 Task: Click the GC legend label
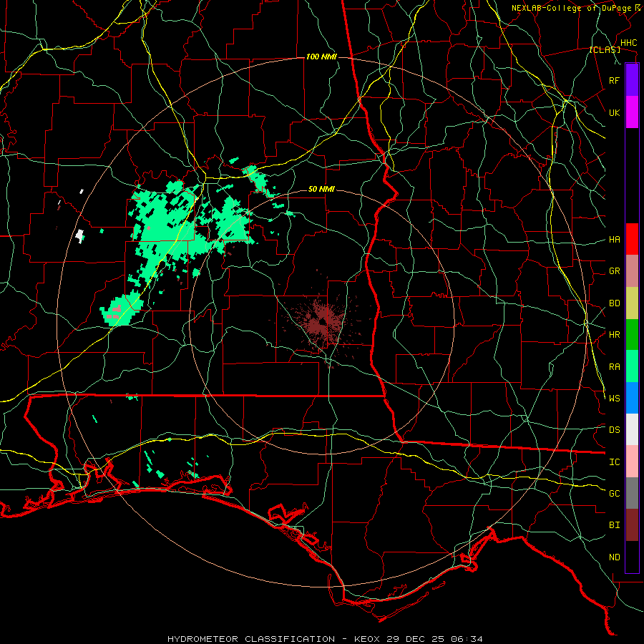614,494
